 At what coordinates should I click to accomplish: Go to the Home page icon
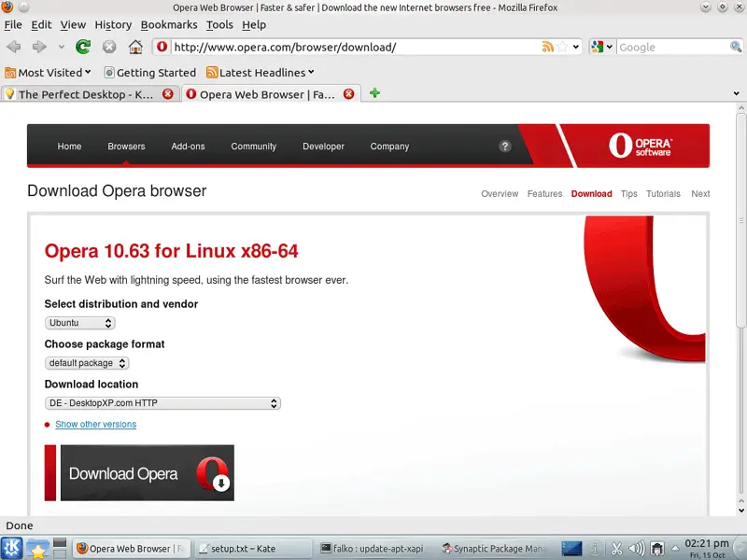pos(135,47)
